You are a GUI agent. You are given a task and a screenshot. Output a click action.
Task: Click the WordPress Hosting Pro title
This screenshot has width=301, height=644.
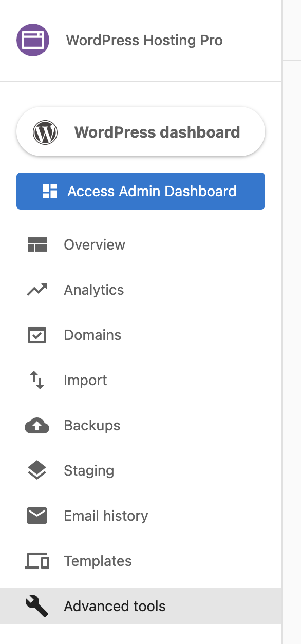(144, 41)
